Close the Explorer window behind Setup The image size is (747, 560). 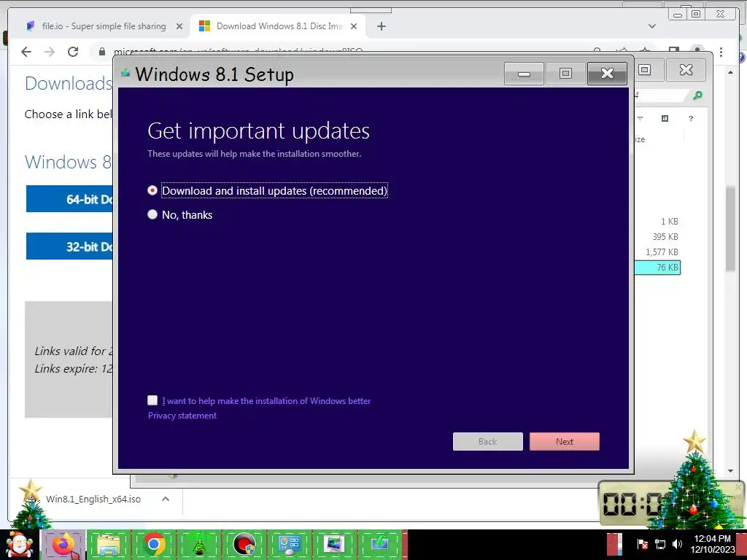(x=686, y=70)
